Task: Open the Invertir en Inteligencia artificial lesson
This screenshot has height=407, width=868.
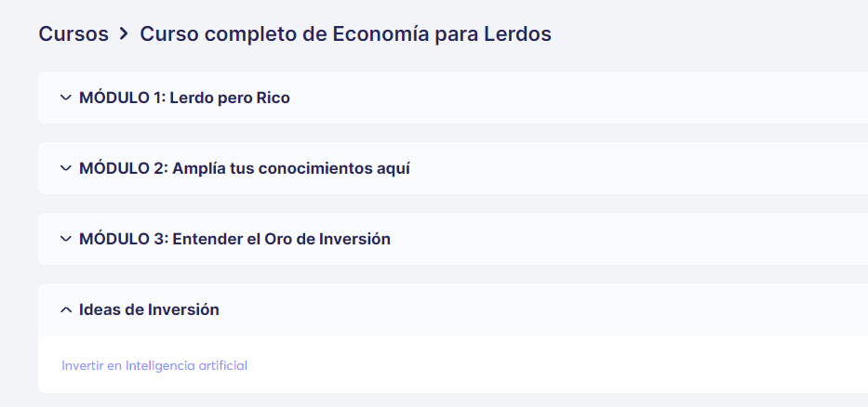Action: [154, 365]
